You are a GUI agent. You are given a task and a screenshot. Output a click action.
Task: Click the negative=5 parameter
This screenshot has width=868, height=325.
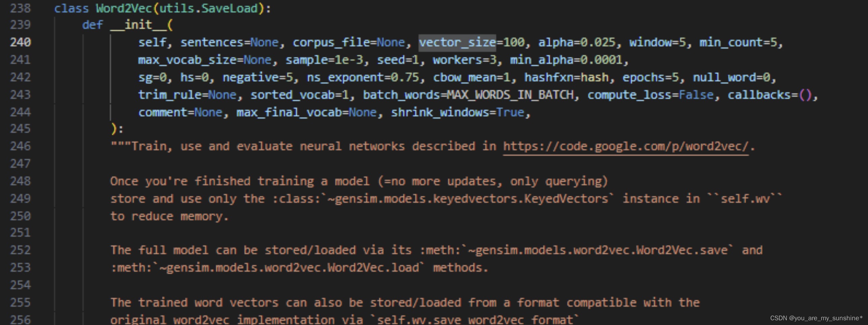[258, 77]
